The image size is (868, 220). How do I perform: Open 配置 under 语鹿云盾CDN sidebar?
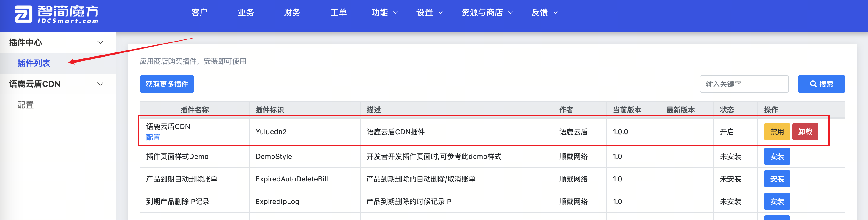click(x=26, y=105)
